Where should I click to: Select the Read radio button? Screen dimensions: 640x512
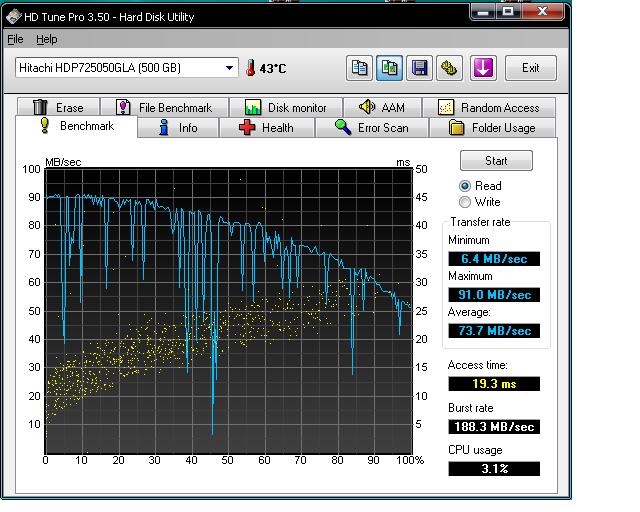click(x=465, y=186)
